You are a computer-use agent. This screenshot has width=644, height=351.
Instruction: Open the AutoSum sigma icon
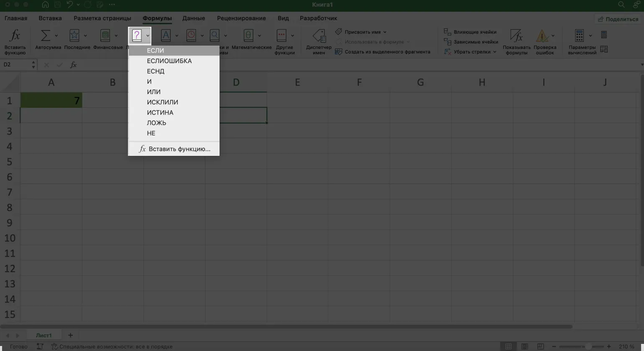pyautogui.click(x=45, y=36)
